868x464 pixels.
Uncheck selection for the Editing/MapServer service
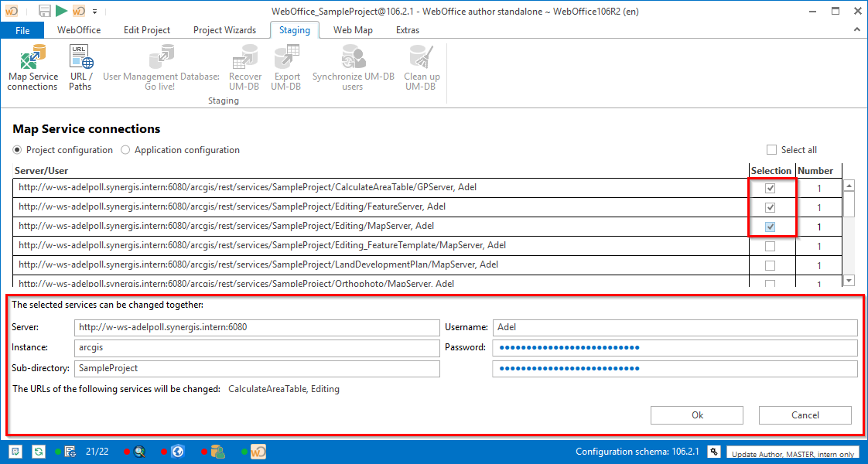pos(771,226)
